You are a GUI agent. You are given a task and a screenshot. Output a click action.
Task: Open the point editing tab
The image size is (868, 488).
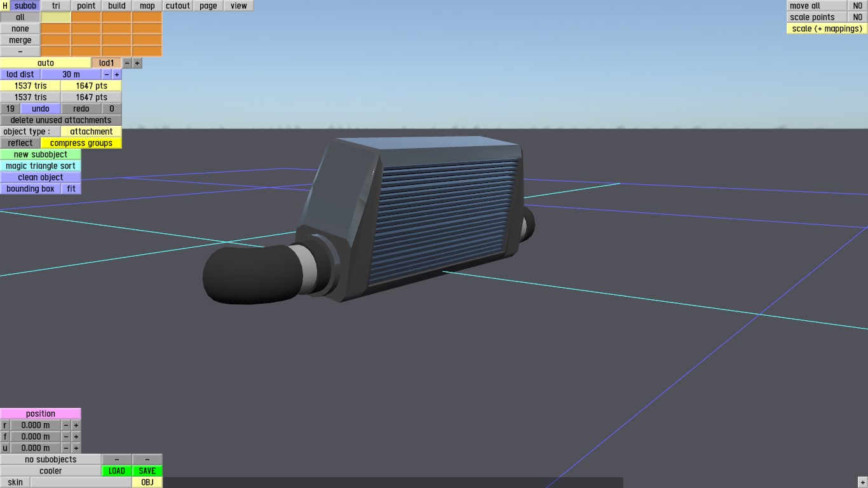tap(86, 6)
